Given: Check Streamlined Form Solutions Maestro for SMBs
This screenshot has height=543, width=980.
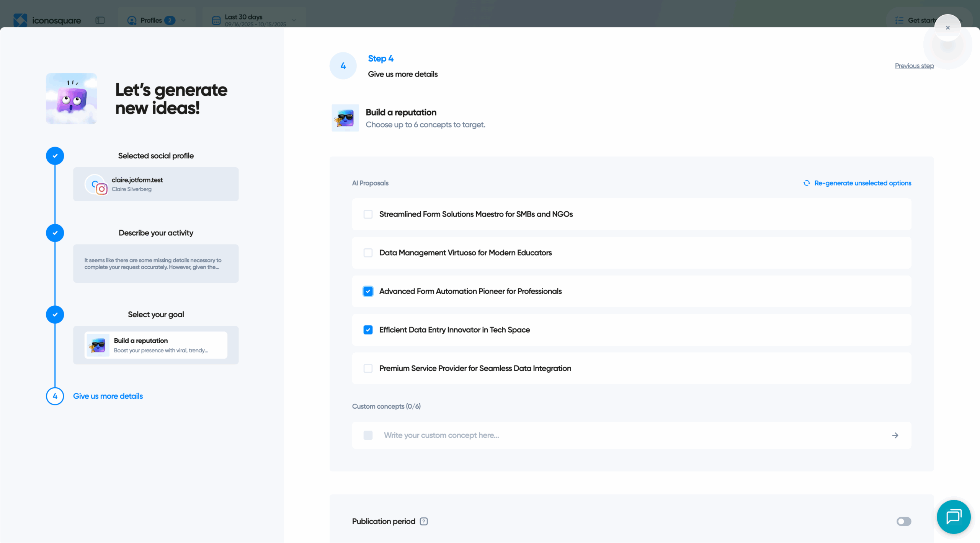Looking at the screenshot, I should 368,214.
